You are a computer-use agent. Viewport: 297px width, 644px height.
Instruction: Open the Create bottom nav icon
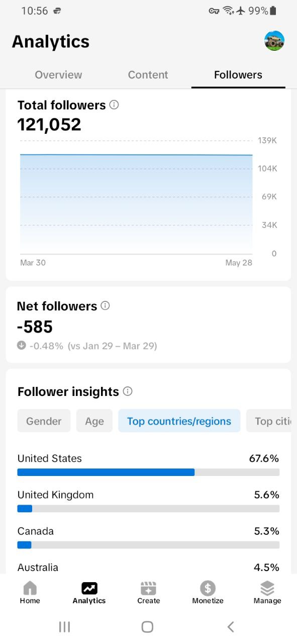pyautogui.click(x=148, y=588)
